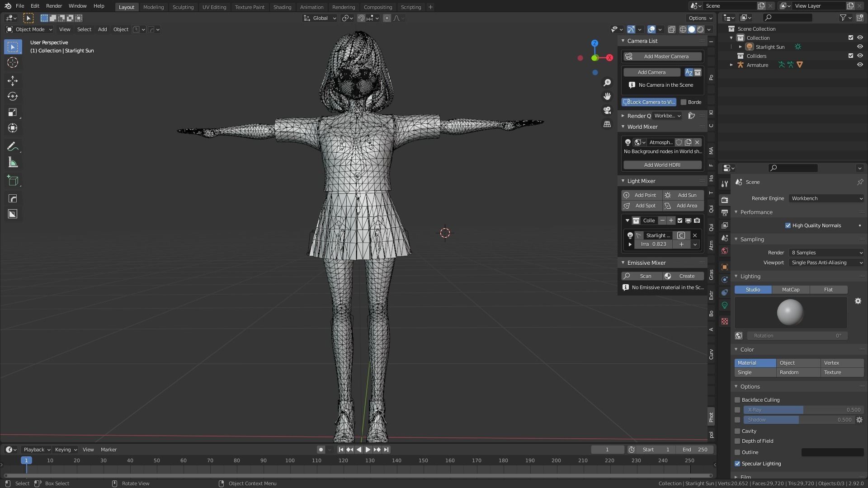Select the Rotate tool
868x488 pixels.
(13, 97)
